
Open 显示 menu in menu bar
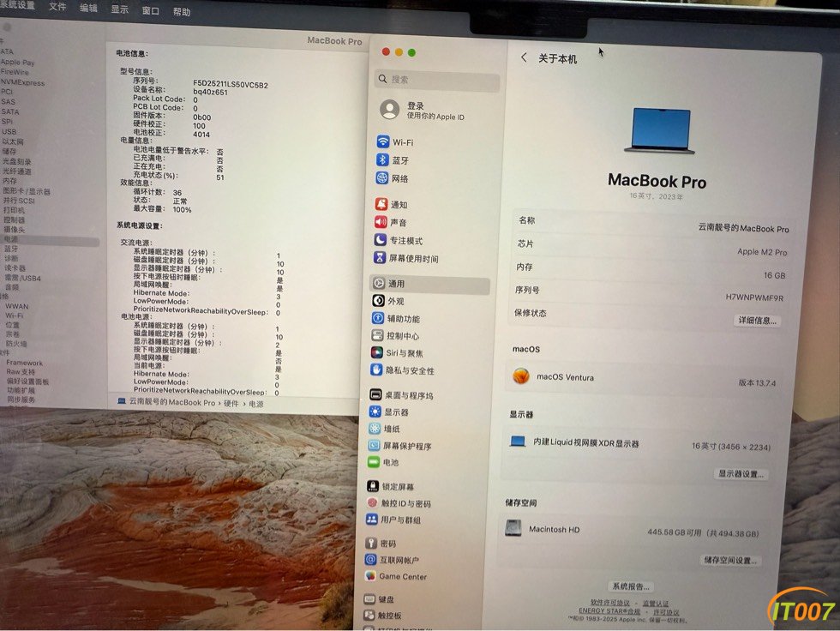click(x=119, y=9)
